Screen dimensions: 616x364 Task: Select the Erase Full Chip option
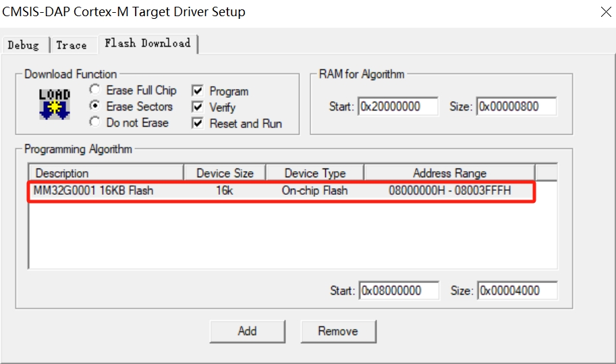coord(95,90)
